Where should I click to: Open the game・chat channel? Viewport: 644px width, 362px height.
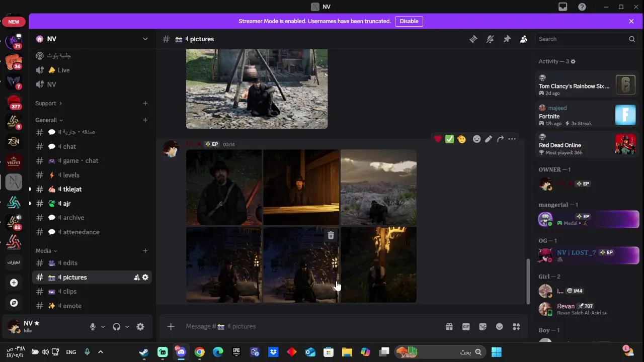pos(93,161)
